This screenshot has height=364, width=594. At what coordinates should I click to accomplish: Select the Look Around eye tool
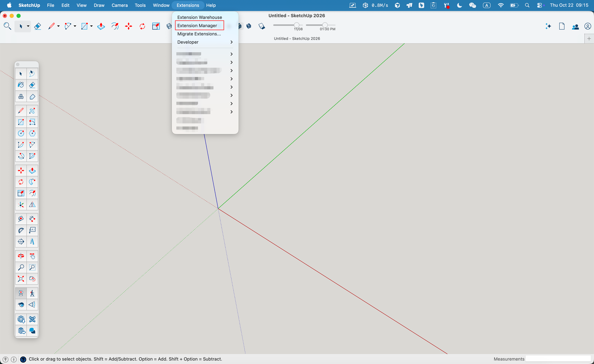click(x=21, y=305)
